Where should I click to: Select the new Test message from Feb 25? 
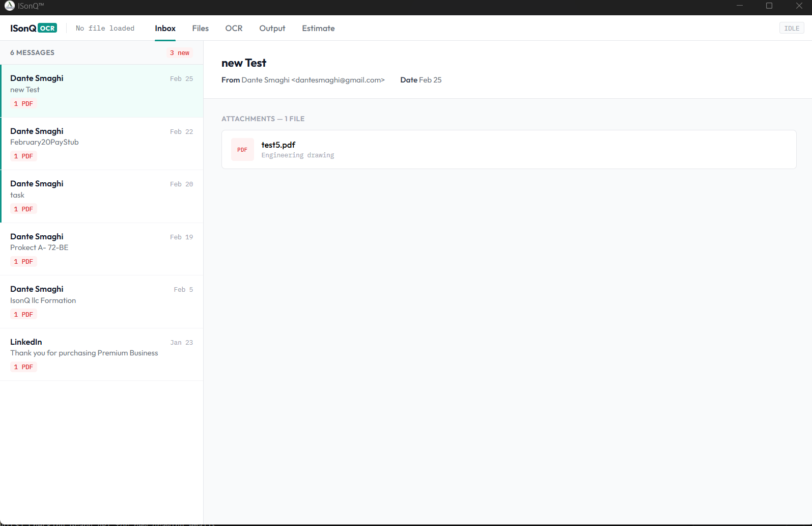tap(102, 91)
